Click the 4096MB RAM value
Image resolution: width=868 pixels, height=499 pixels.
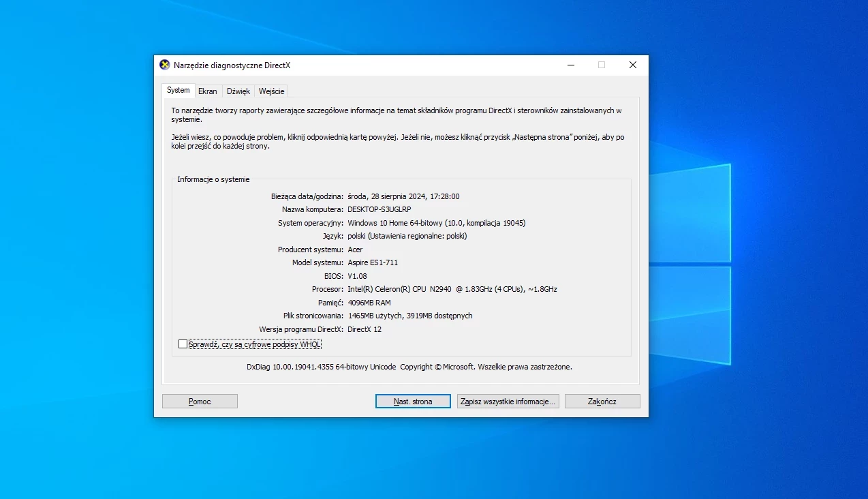pos(369,303)
